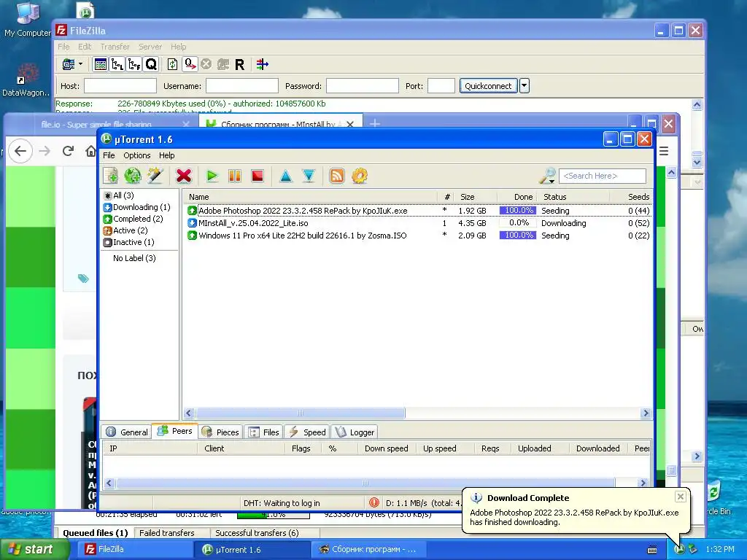Viewport: 747px width, 560px height.
Task: Open FileZilla Transfer menu
Action: (x=115, y=47)
